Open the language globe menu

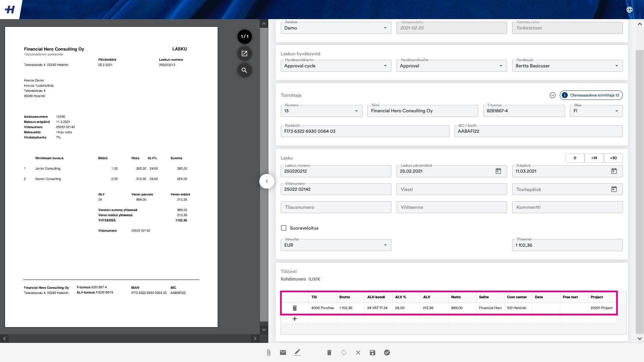pyautogui.click(x=630, y=10)
